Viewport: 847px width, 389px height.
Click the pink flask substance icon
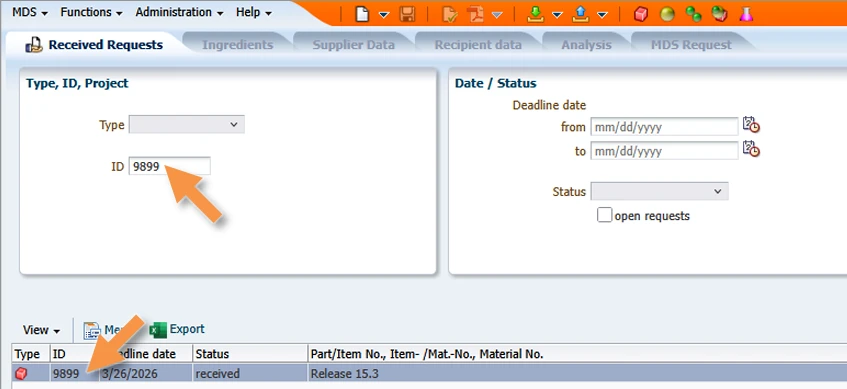[746, 14]
